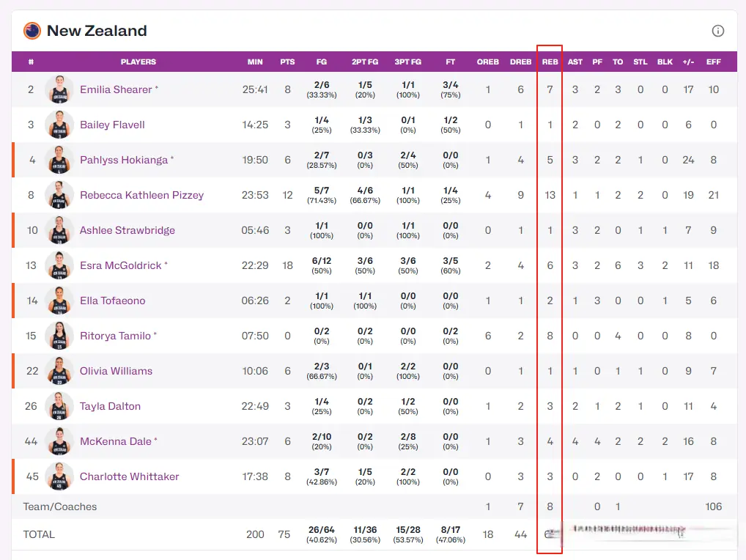
Task: Open Charlotte Whittaker's profile
Action: tap(130, 476)
